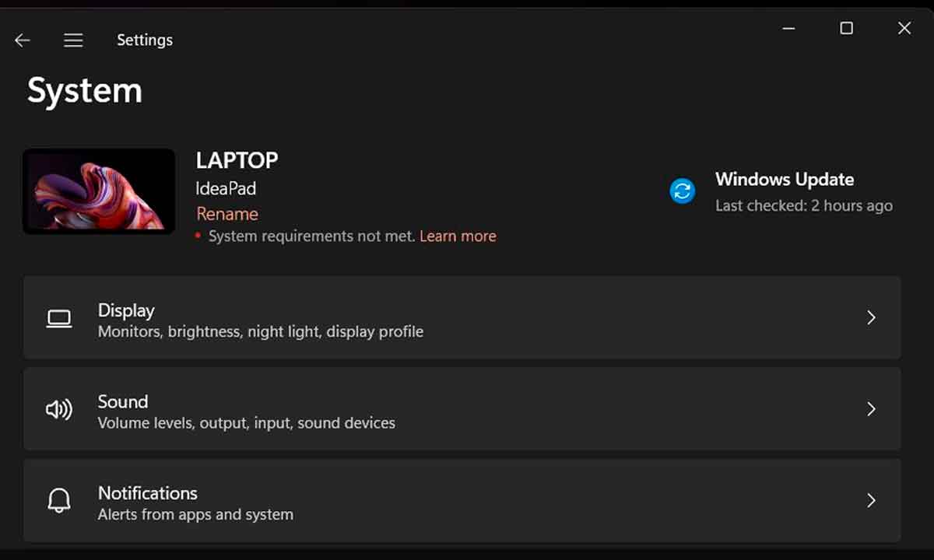Click the Sound speaker icon

click(x=60, y=409)
